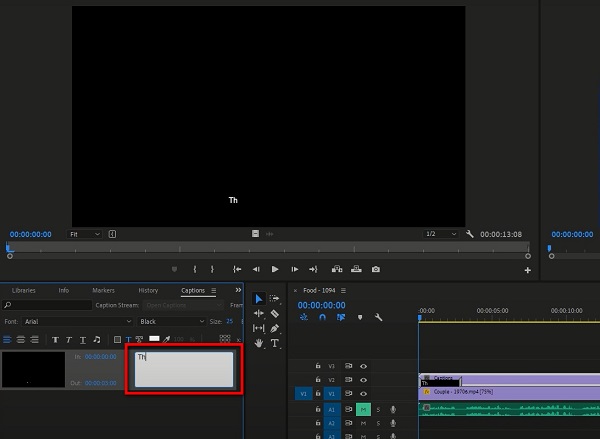Open Program Monitor settings wrench

470,234
